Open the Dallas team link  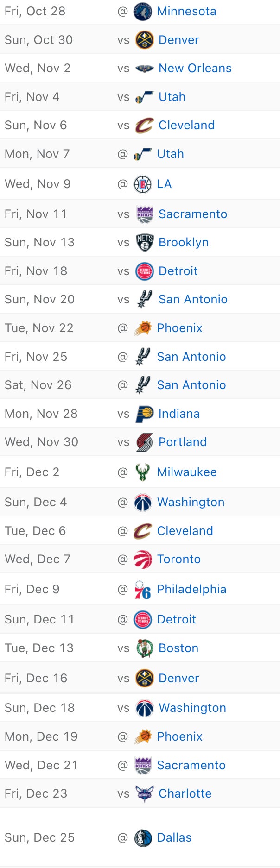point(174,838)
